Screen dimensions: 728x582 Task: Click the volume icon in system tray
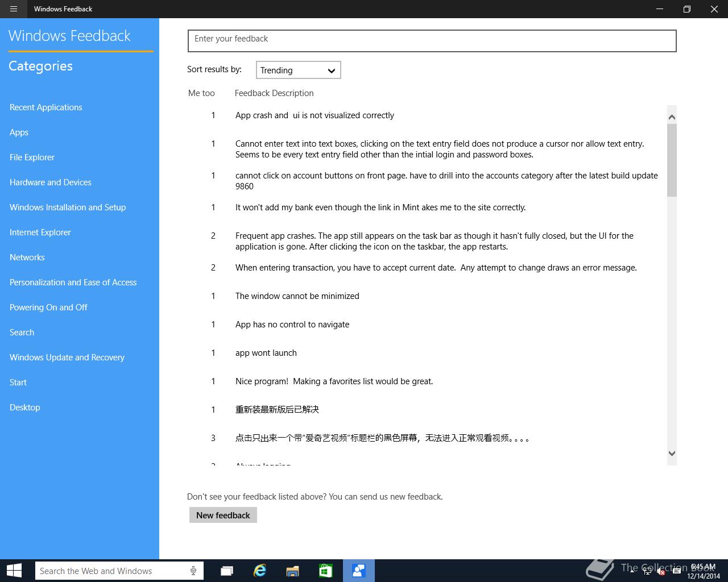tap(661, 571)
